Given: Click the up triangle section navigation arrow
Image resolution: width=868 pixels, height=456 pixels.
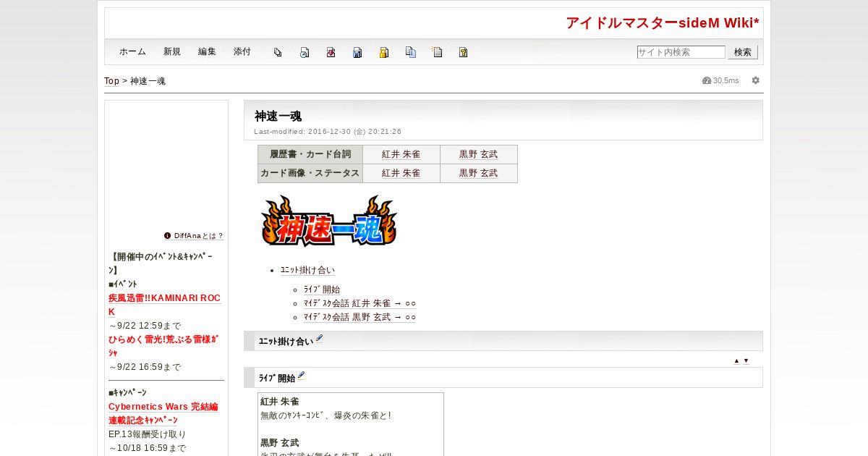Looking at the screenshot, I should tap(736, 360).
